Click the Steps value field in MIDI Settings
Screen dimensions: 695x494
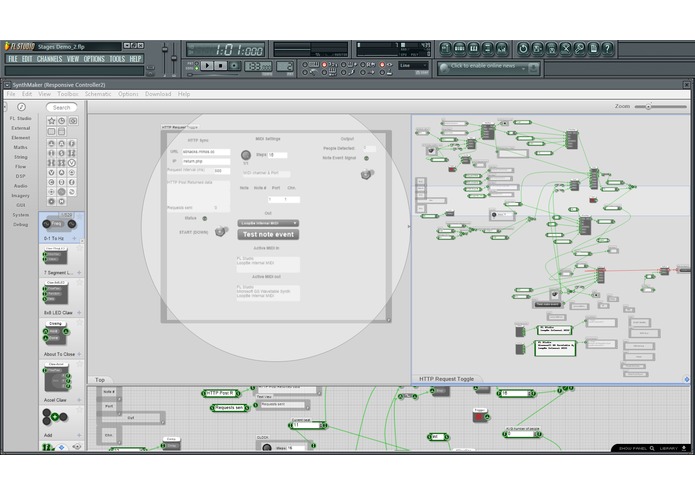[277, 155]
